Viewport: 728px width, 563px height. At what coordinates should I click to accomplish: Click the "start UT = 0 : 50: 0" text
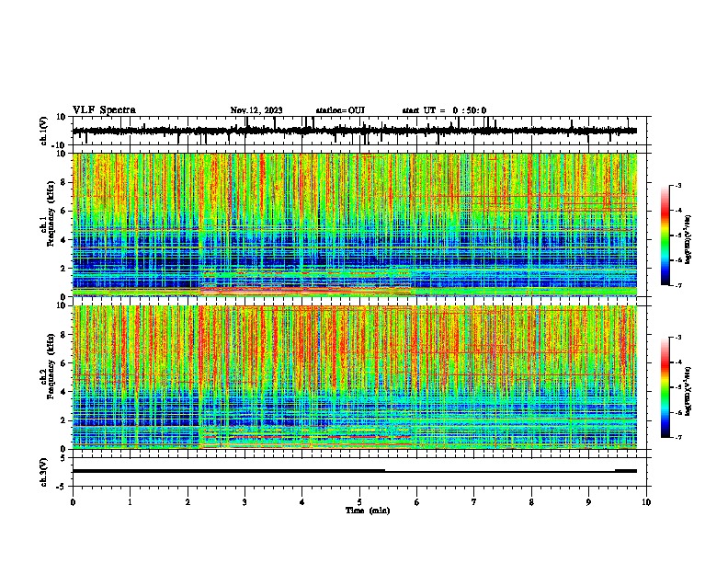point(444,110)
